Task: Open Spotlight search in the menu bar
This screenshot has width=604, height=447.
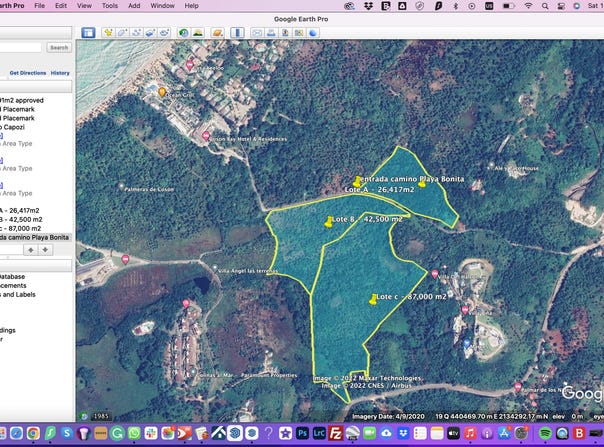Action: [x=545, y=6]
